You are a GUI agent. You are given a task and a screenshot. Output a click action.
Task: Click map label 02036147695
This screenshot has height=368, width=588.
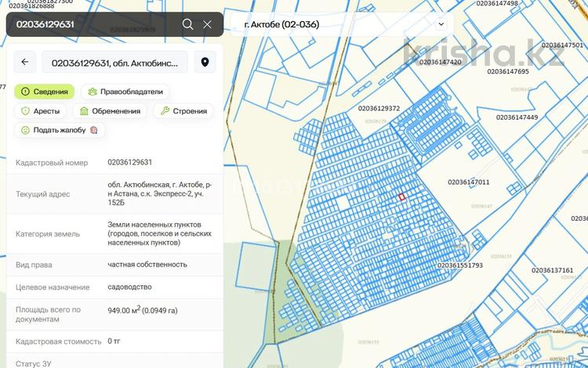(x=508, y=71)
